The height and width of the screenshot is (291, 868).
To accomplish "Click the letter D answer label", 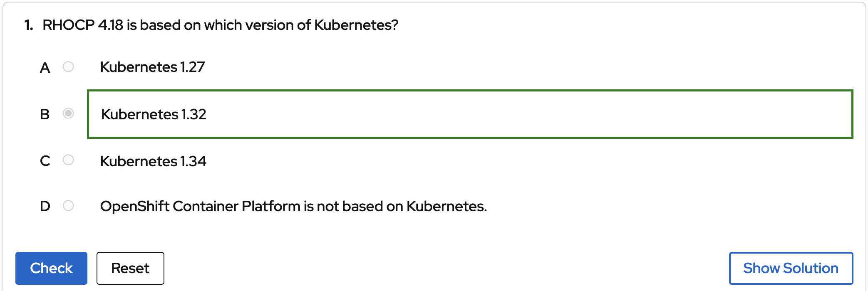I will click(x=45, y=206).
